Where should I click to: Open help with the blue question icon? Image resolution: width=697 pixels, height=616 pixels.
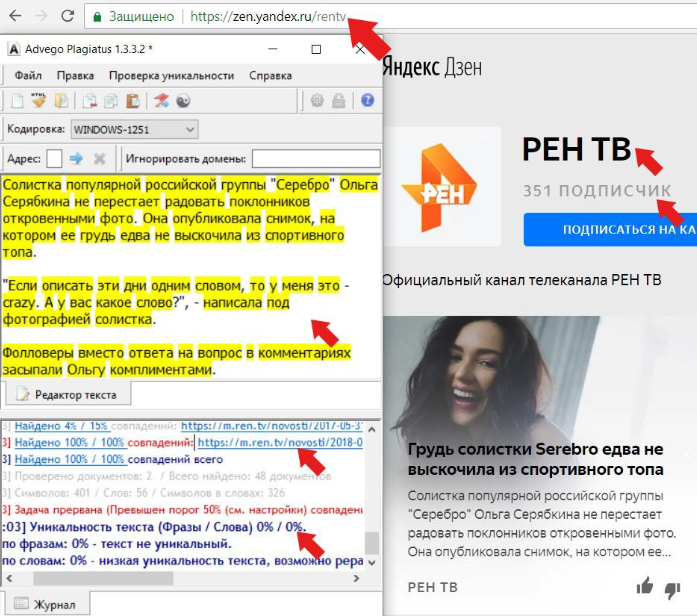point(367,100)
